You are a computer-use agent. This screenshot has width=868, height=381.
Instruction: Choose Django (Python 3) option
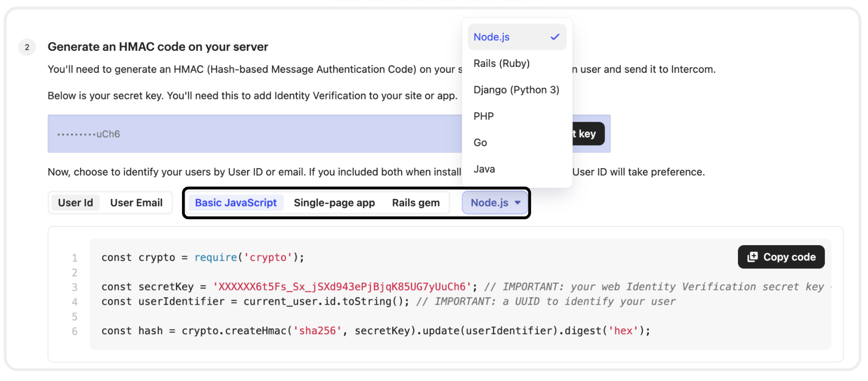(516, 90)
